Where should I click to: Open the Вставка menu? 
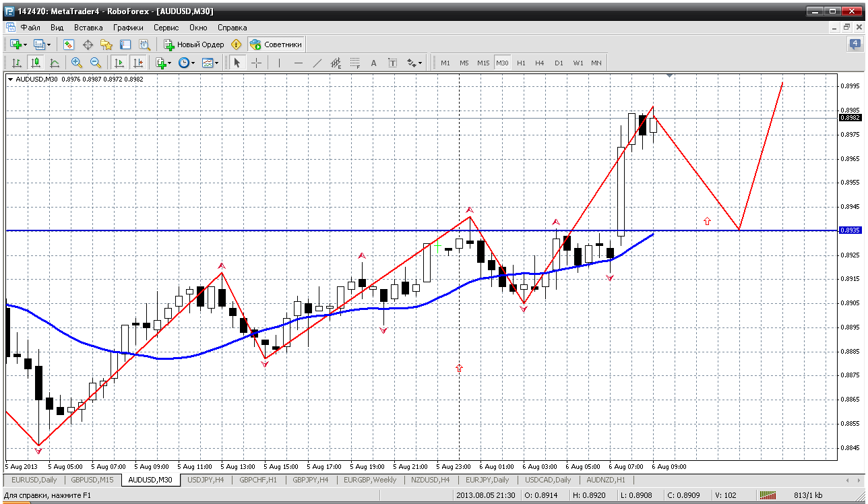[88, 28]
